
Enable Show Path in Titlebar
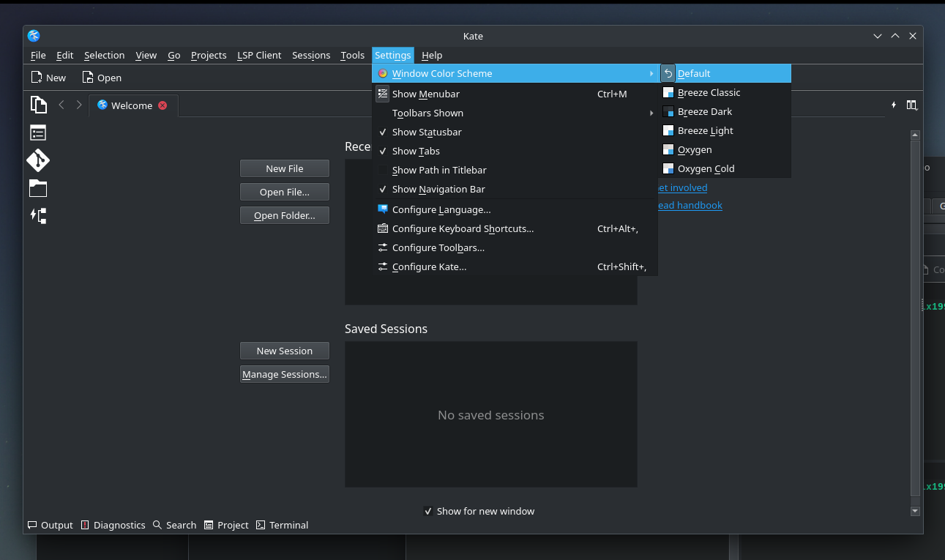click(x=515, y=170)
